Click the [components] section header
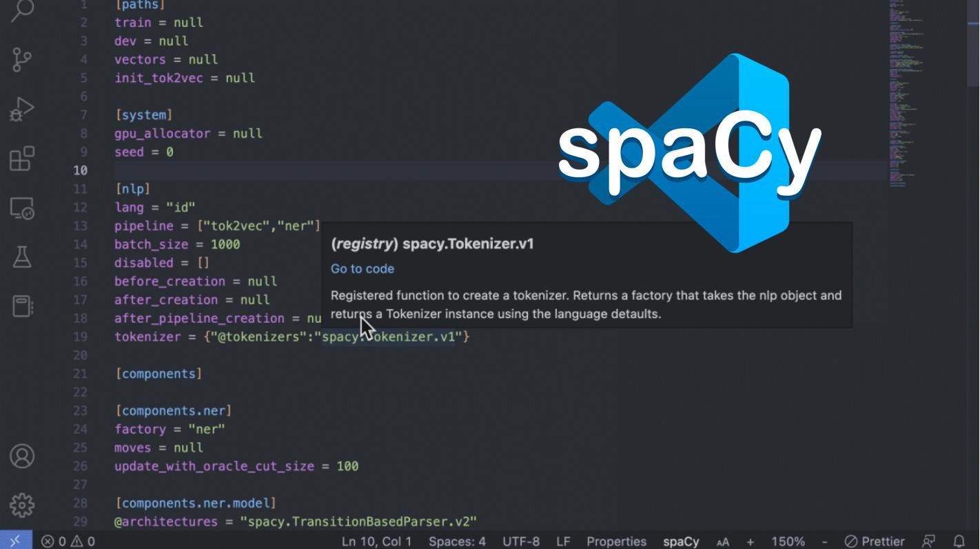This screenshot has height=549, width=980. pos(159,374)
